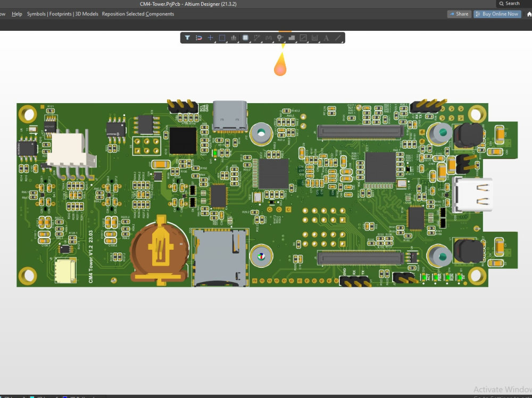
Task: Click the home icon at top right
Action: click(x=529, y=14)
